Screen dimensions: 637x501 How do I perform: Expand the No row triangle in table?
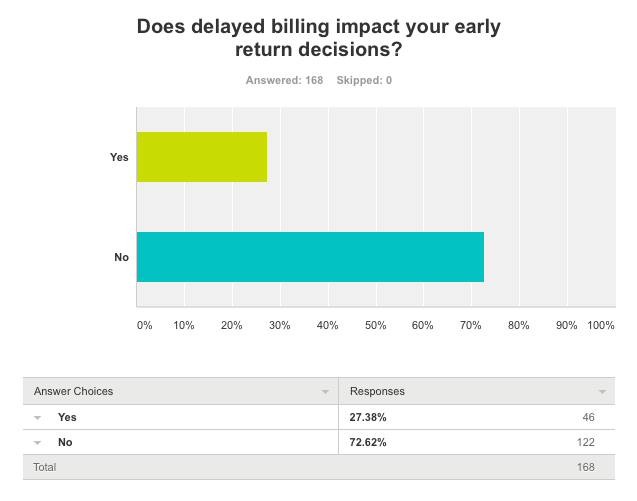(x=38, y=442)
